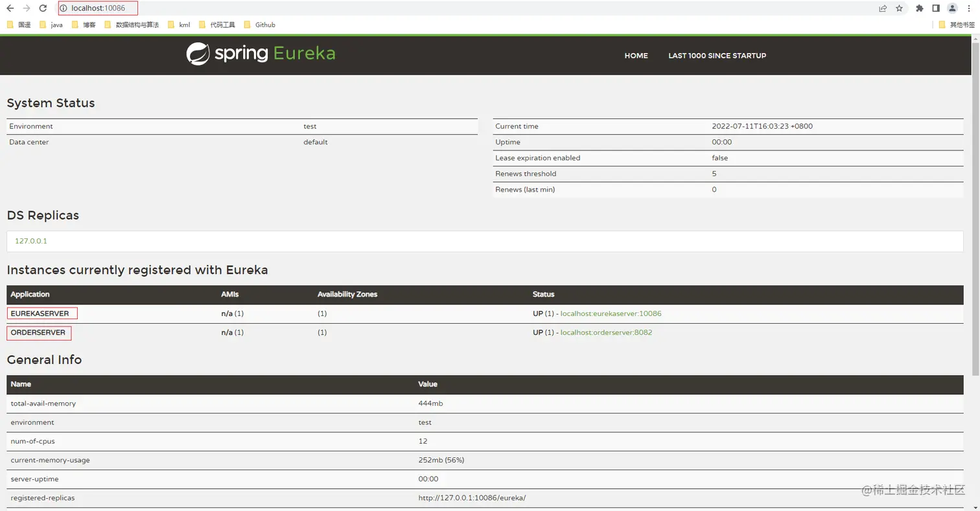Open the 数据结构与算法 bookmark folder

(x=132, y=25)
